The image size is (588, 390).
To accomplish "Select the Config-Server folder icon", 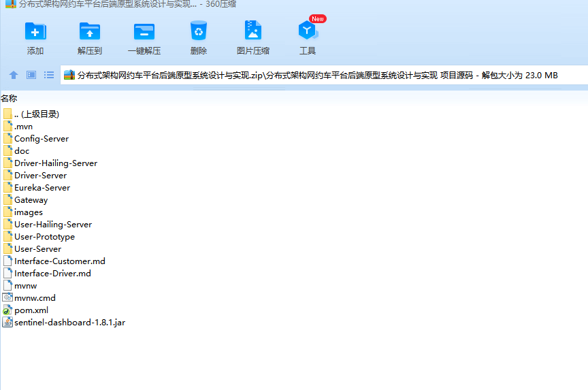I will click(x=7, y=138).
